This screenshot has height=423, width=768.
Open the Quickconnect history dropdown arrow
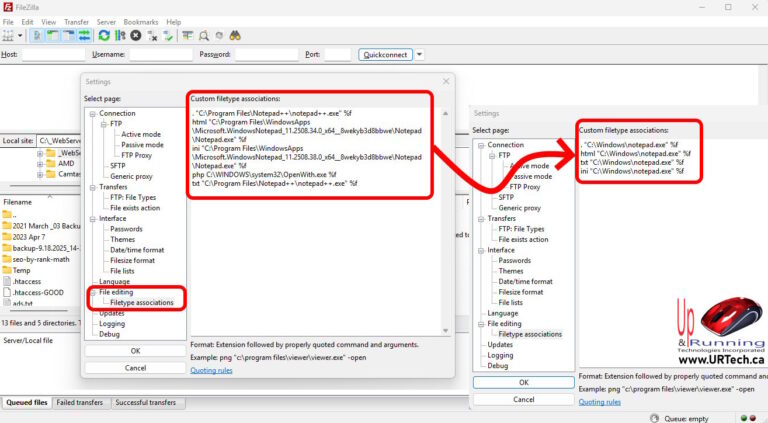click(x=419, y=54)
